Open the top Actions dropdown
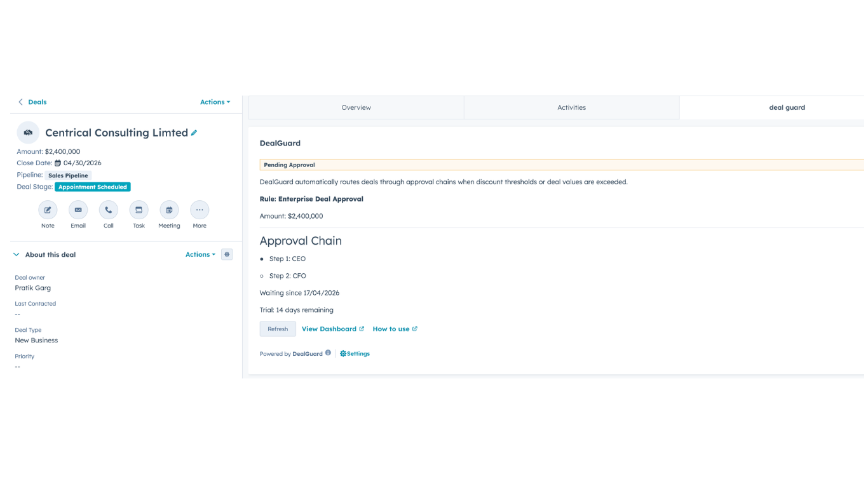Screen dimensions: 868x488 point(215,102)
